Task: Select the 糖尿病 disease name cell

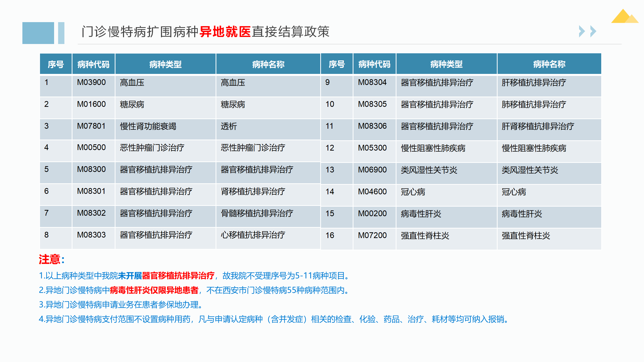Action: [233, 104]
